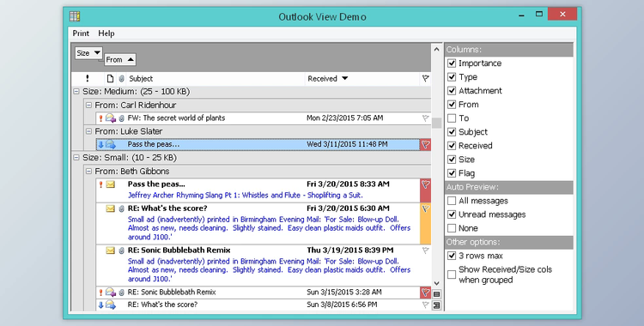Click the Importance column header exclamation icon
The height and width of the screenshot is (326, 644).
pyautogui.click(x=87, y=78)
